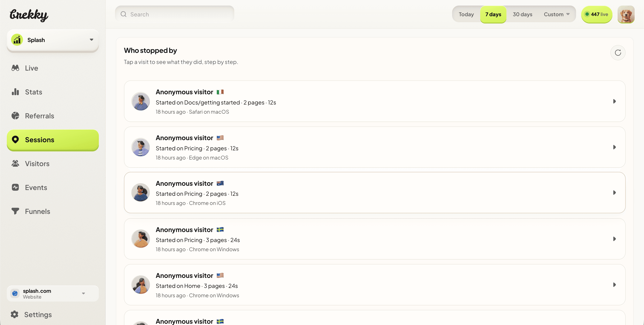Click the Splash project chart icon
644x325 pixels.
(17, 40)
